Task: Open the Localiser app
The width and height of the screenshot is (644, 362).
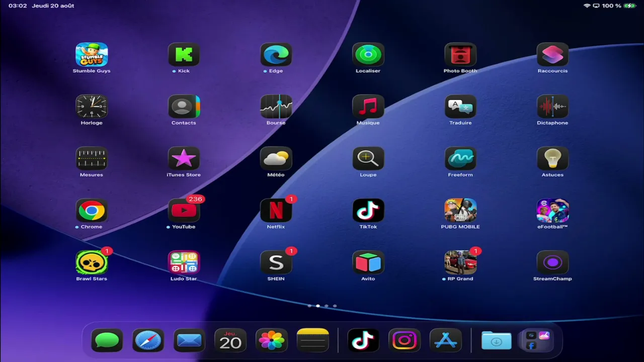Action: 368,54
